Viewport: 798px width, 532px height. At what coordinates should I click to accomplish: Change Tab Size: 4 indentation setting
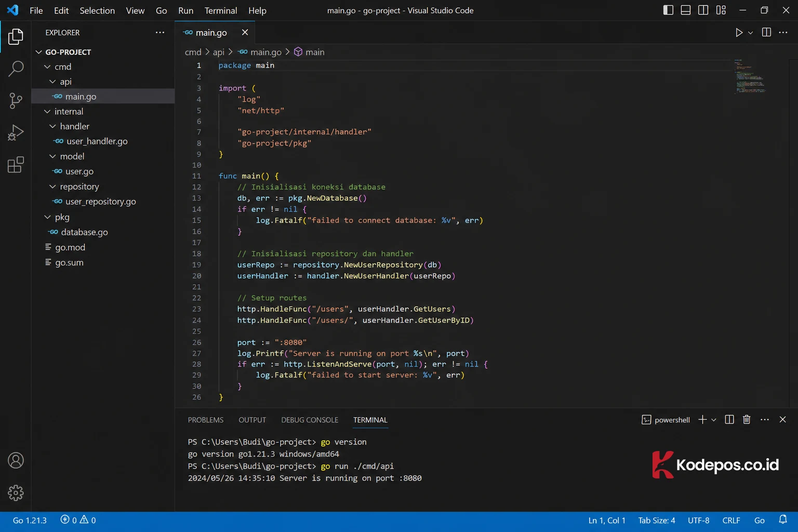tap(657, 520)
